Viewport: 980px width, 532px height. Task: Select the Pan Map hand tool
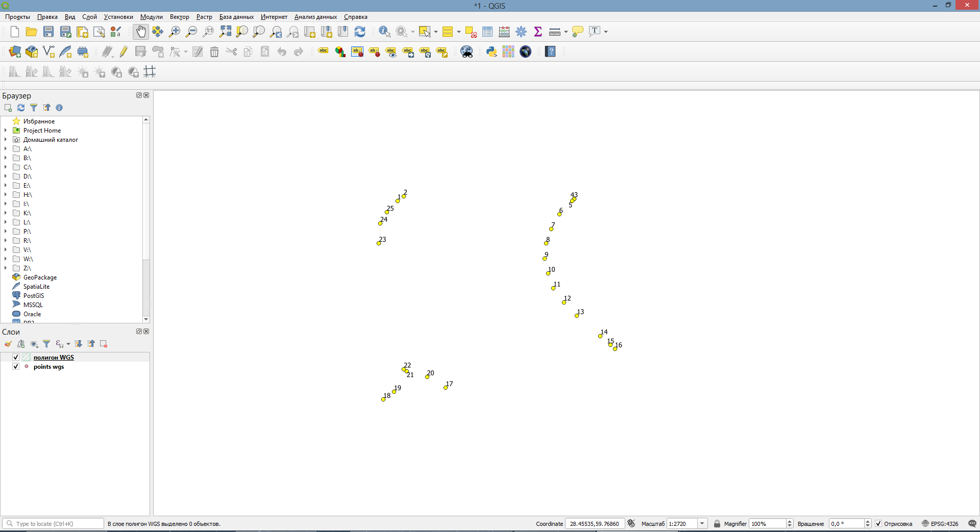point(140,32)
